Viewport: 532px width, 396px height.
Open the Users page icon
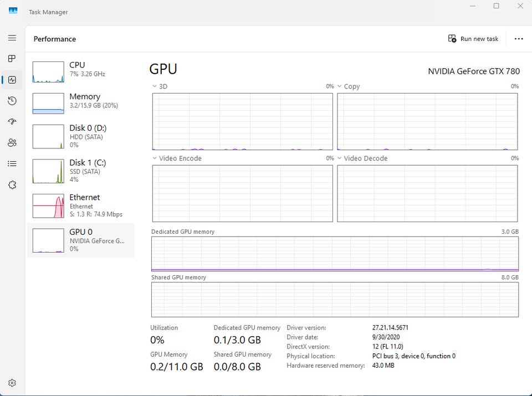point(12,143)
